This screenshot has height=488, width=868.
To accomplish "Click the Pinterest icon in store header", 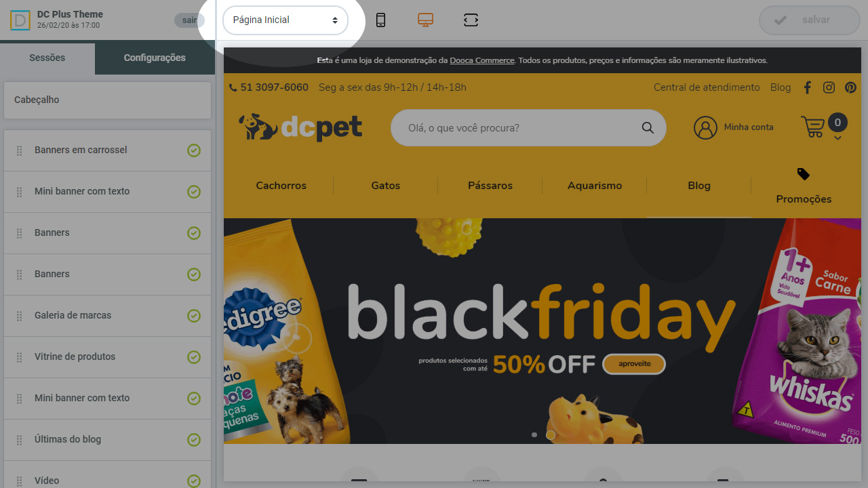I will 850,87.
